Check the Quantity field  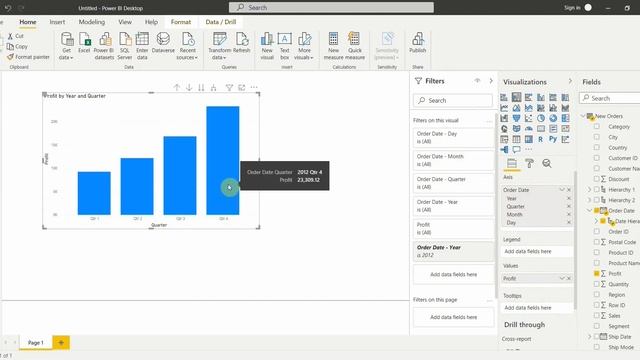point(597,284)
